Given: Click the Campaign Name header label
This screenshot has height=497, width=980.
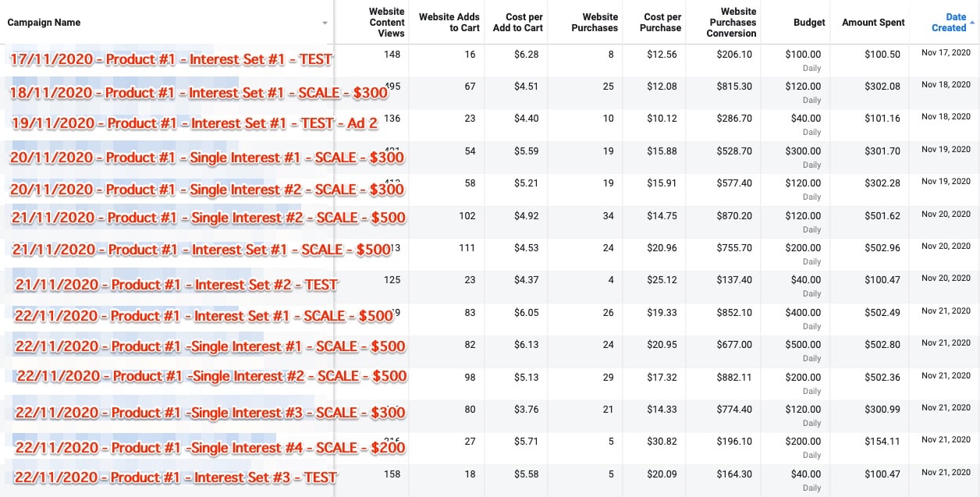Looking at the screenshot, I should pyautogui.click(x=44, y=23).
